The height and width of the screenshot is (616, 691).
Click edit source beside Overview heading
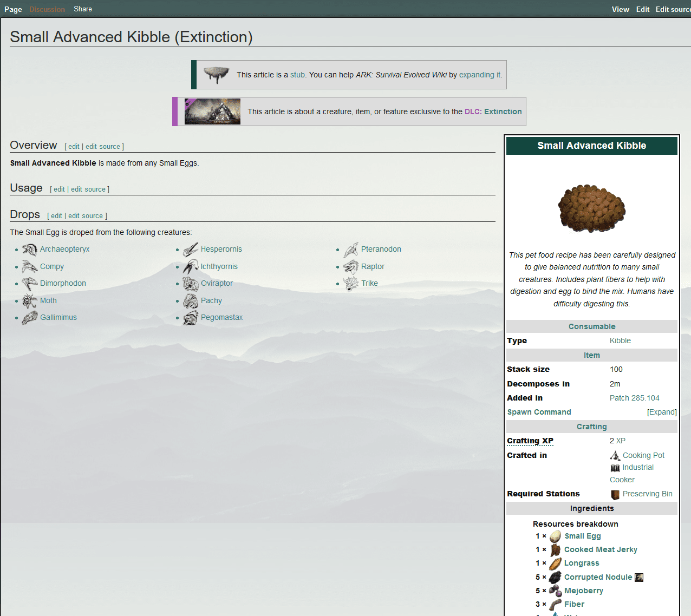point(103,147)
